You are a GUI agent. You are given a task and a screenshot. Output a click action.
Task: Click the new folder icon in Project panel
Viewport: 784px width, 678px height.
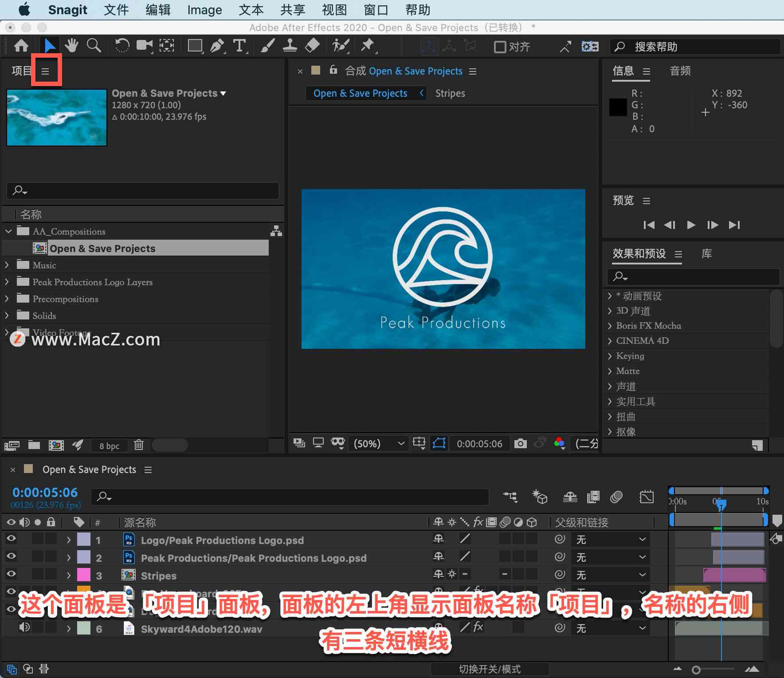(34, 445)
